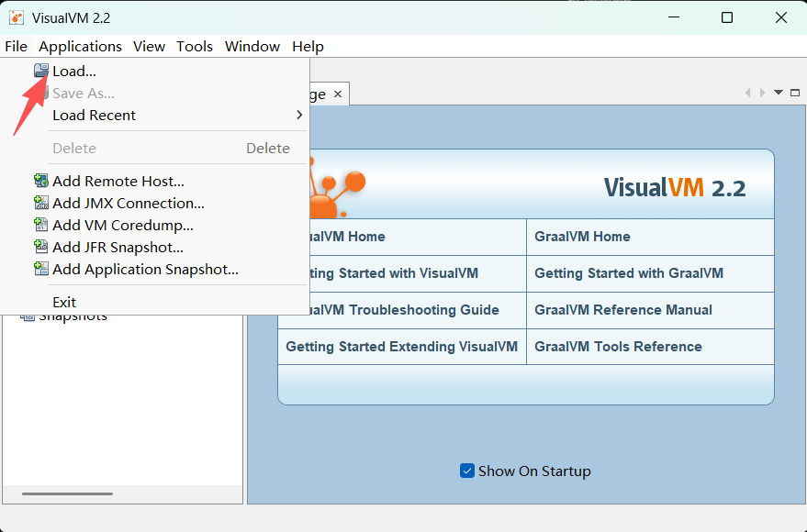The height and width of the screenshot is (532, 807).
Task: Open the View menu
Action: [150, 46]
